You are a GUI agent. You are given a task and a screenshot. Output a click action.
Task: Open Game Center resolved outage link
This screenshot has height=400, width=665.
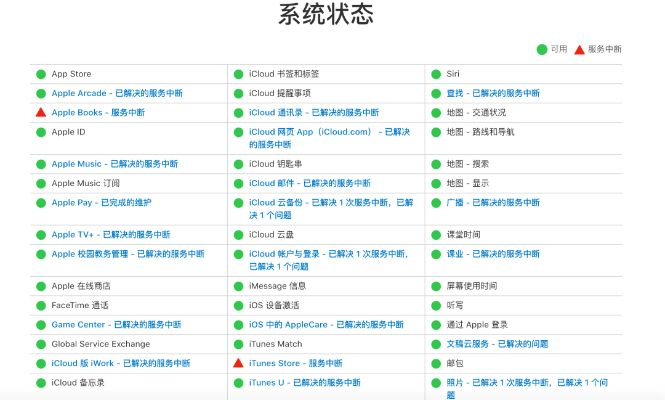116,324
